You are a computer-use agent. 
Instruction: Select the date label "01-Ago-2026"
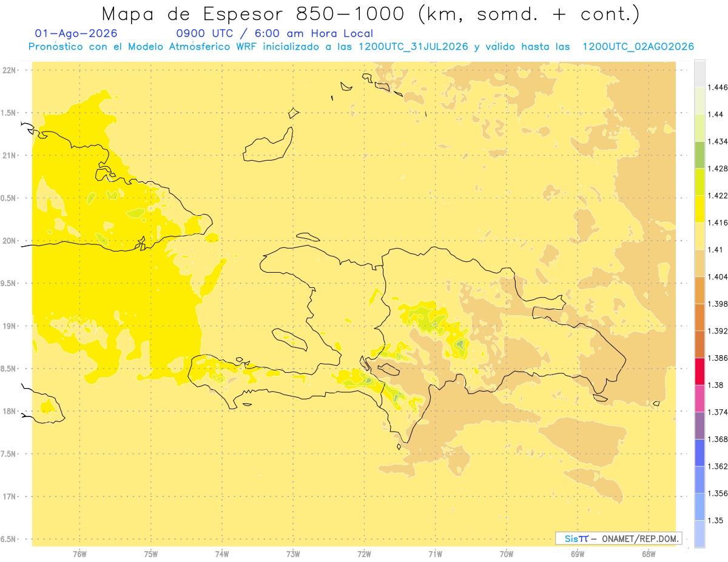pyautogui.click(x=76, y=33)
